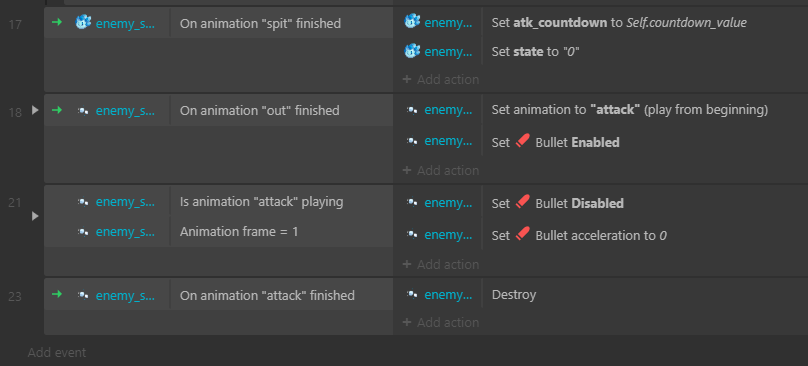Click the enemy sprite icon in event 17 condition
This screenshot has height=366, width=808.
coord(83,22)
